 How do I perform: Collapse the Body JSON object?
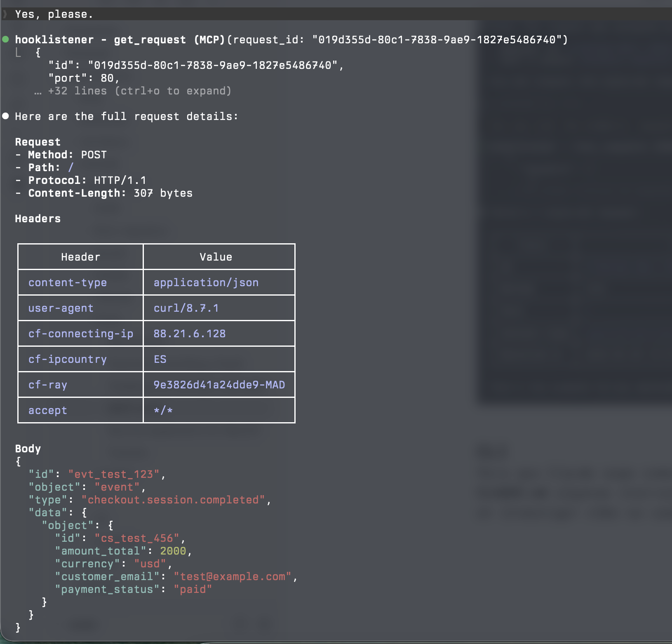18,461
